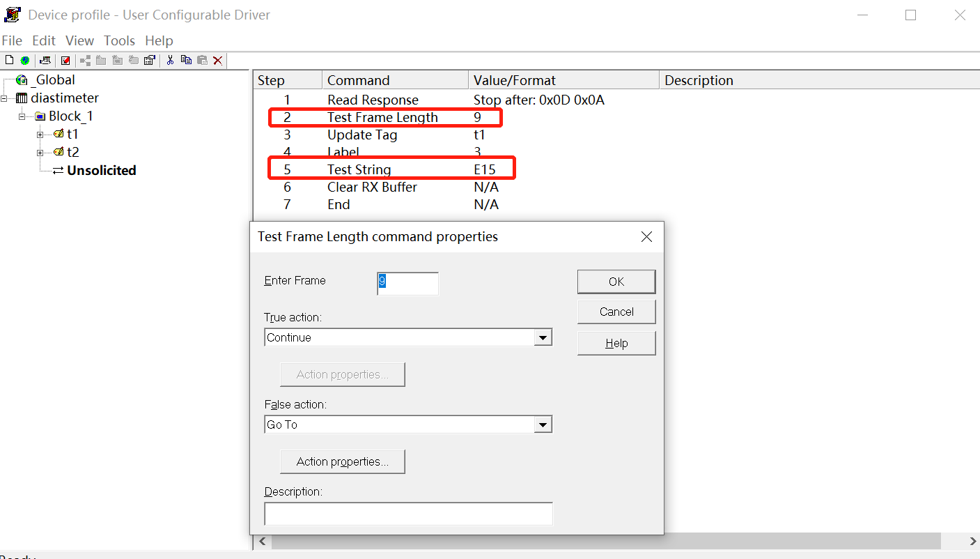Image resolution: width=980 pixels, height=559 pixels.
Task: Click the Copy icon in toolbar
Action: click(x=186, y=61)
